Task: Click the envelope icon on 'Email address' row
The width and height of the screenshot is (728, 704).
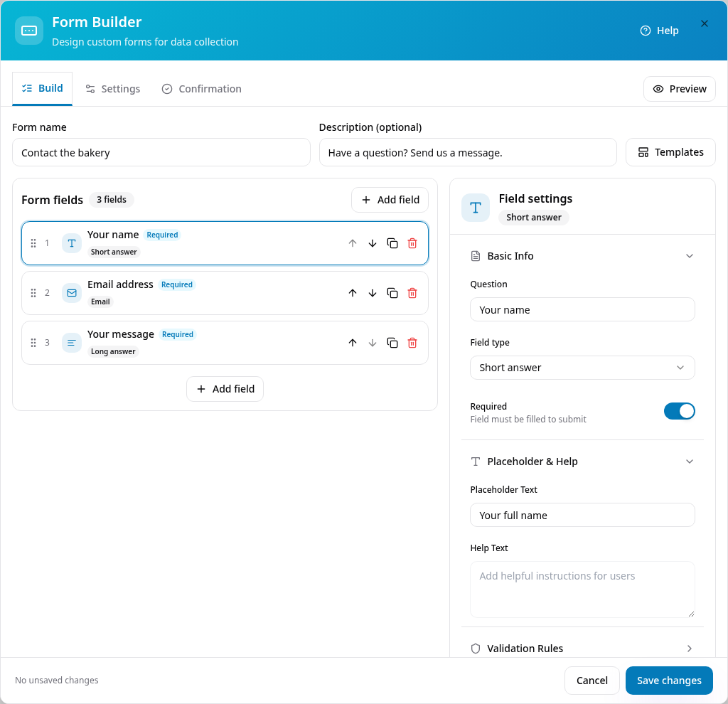Action: (72, 293)
